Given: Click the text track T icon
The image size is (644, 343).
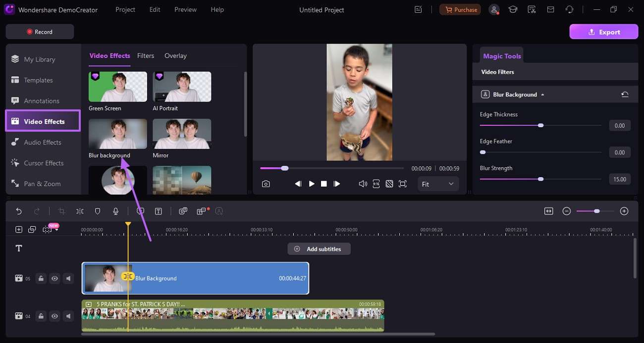Looking at the screenshot, I should (x=19, y=248).
